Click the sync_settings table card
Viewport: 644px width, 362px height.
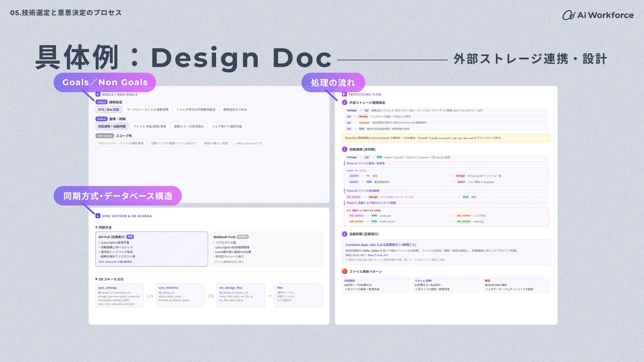(119, 295)
